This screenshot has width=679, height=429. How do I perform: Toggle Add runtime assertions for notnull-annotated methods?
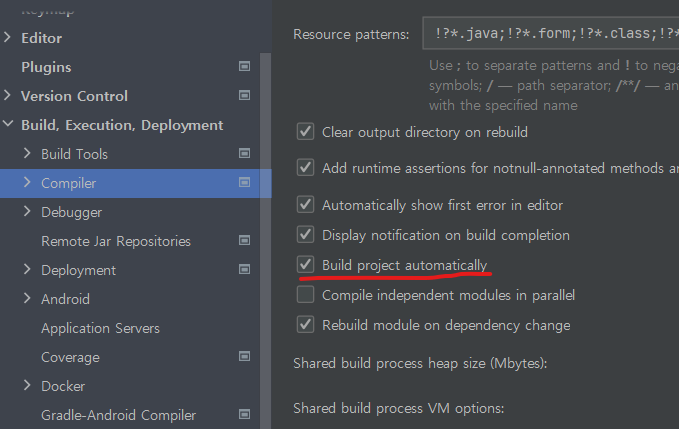tap(305, 168)
